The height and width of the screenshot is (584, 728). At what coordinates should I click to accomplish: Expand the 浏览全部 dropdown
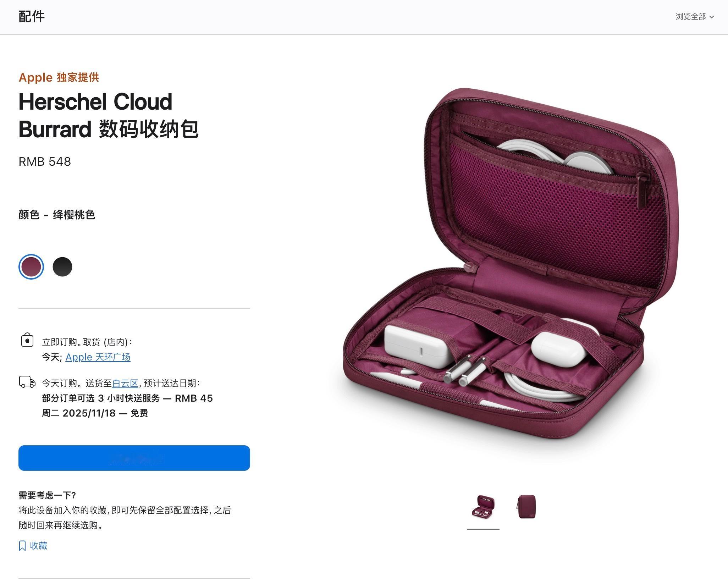695,17
